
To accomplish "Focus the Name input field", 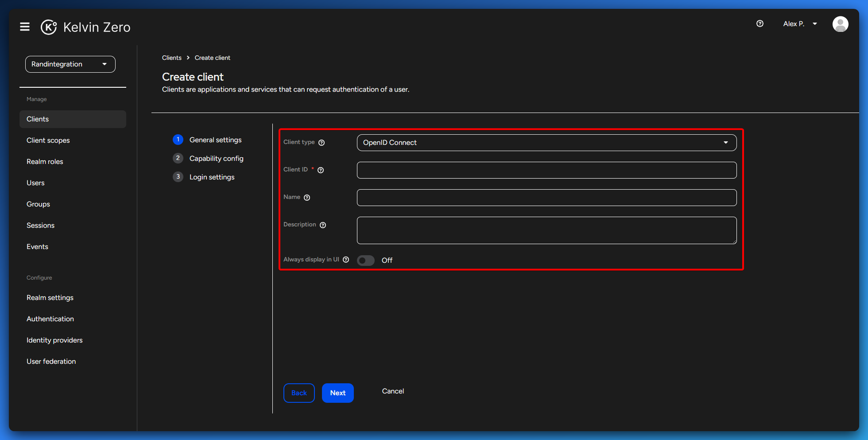I will tap(546, 198).
